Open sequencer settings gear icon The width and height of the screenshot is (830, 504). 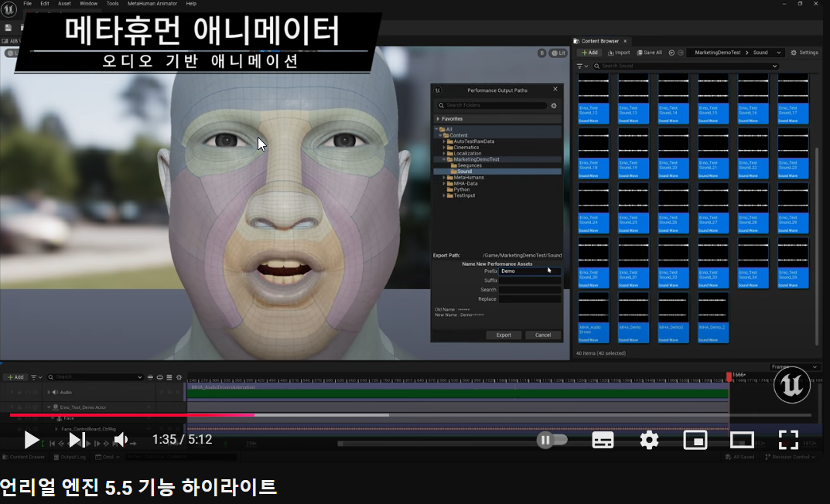179,377
